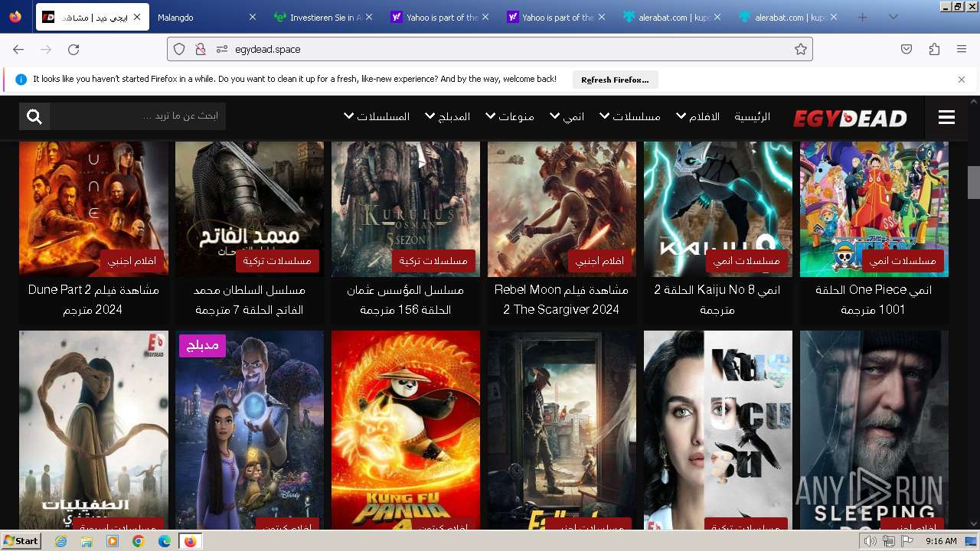Open the Windows Start button

[x=21, y=541]
